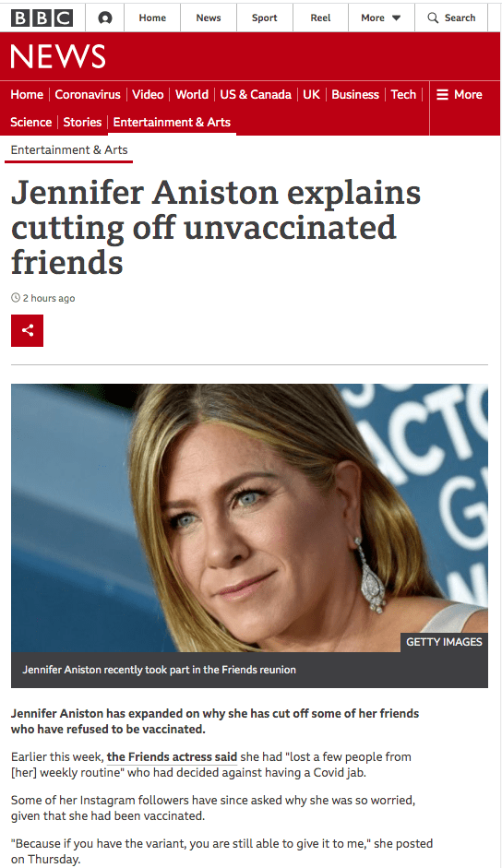Go to Reel in top navigation
Screen dimensions: 502x868
point(320,18)
